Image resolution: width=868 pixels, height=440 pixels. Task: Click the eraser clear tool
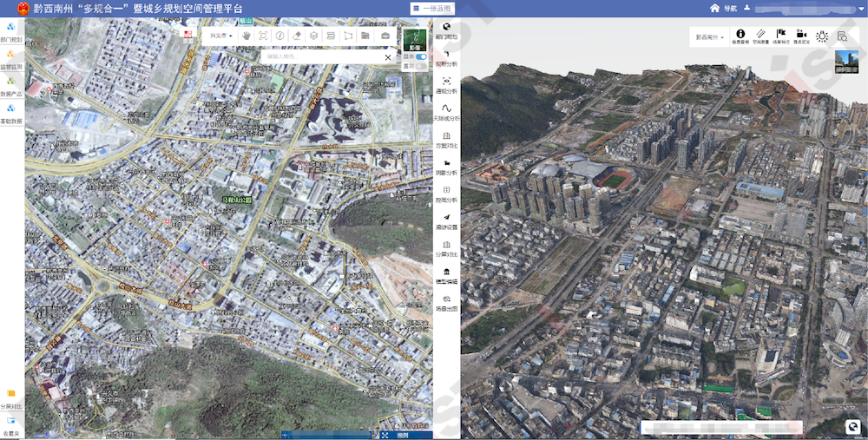297,36
